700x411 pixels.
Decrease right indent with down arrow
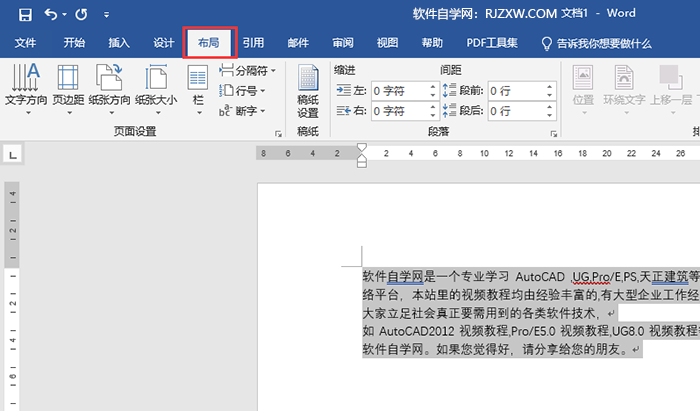point(433,115)
